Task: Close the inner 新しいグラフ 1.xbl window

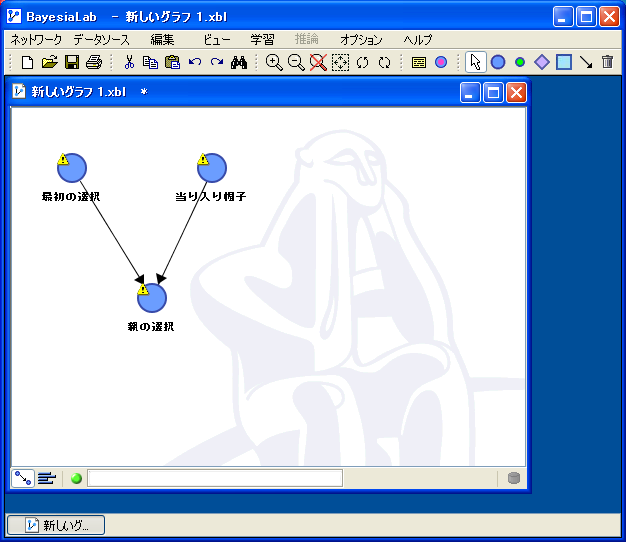Action: [x=516, y=93]
